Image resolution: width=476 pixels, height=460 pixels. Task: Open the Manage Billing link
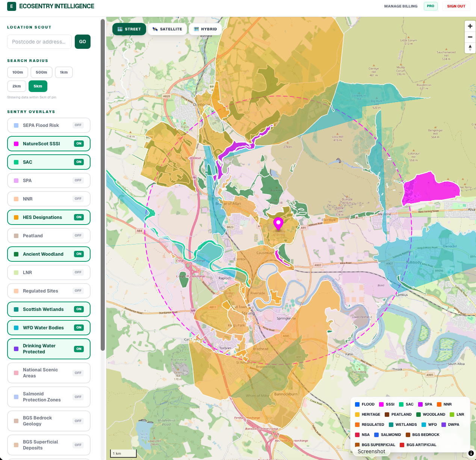point(400,6)
